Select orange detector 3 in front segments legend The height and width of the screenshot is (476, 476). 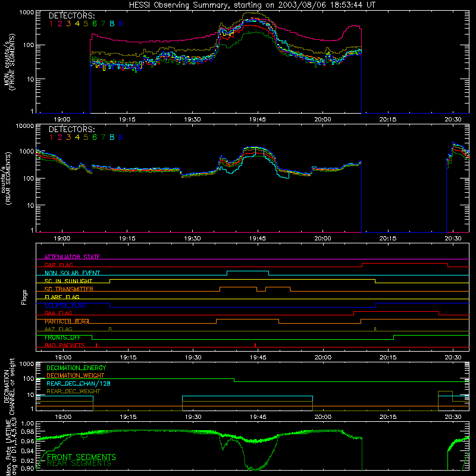[x=68, y=24]
